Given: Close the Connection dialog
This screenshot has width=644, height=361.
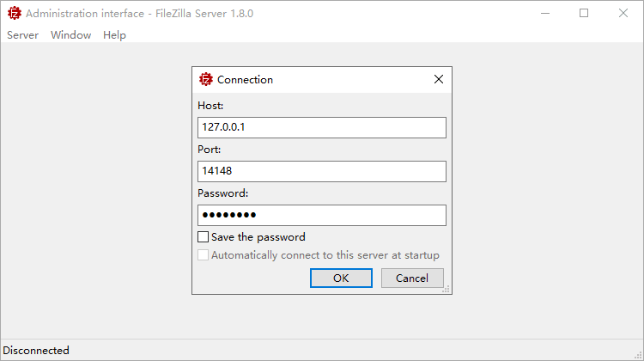Looking at the screenshot, I should click(x=439, y=79).
